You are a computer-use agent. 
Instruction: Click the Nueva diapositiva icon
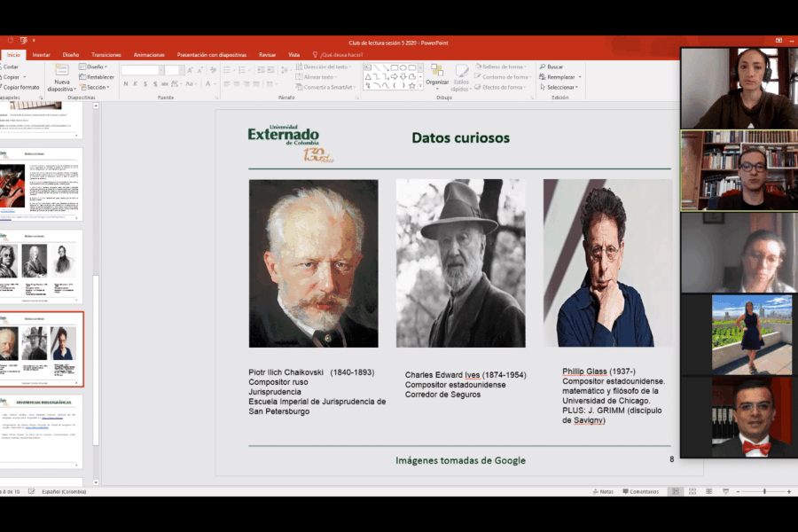(61, 71)
